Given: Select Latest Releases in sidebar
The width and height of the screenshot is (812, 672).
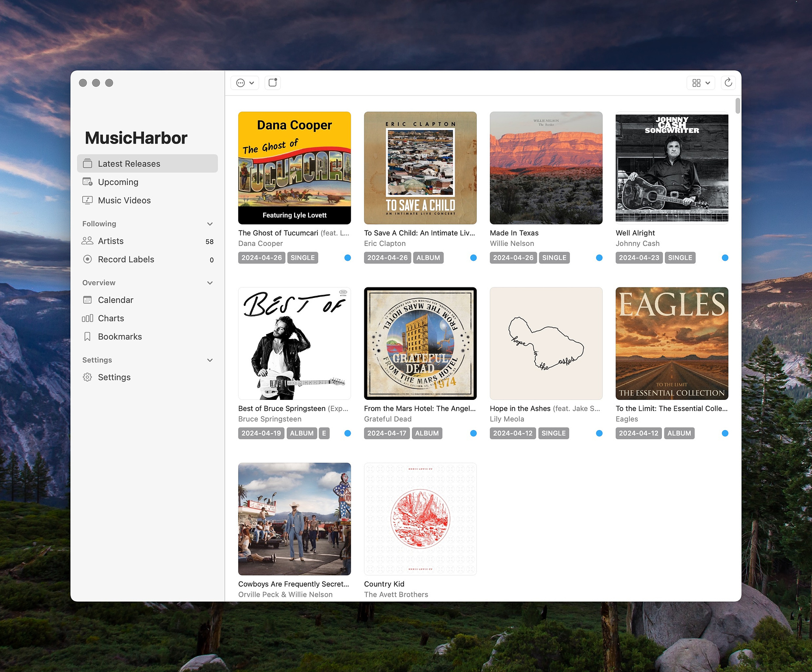Looking at the screenshot, I should [148, 164].
